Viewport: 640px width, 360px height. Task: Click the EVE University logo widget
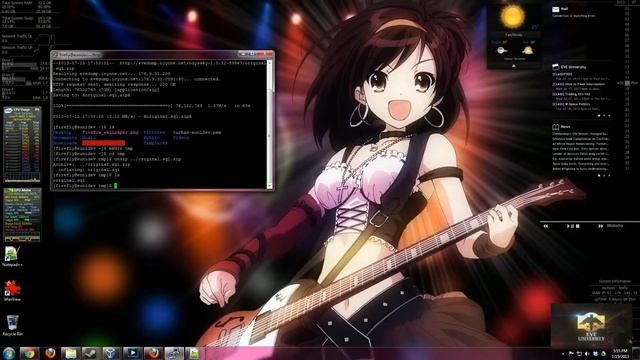[591, 325]
